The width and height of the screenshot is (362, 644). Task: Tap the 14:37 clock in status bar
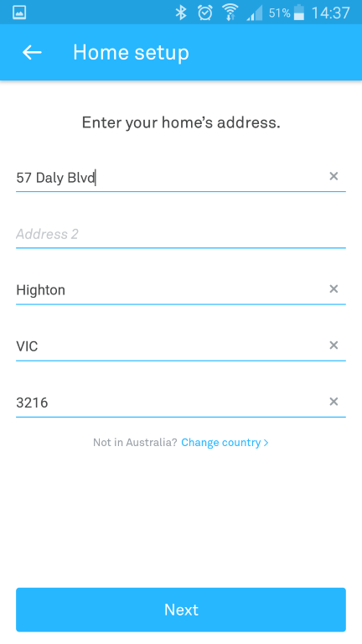(330, 13)
